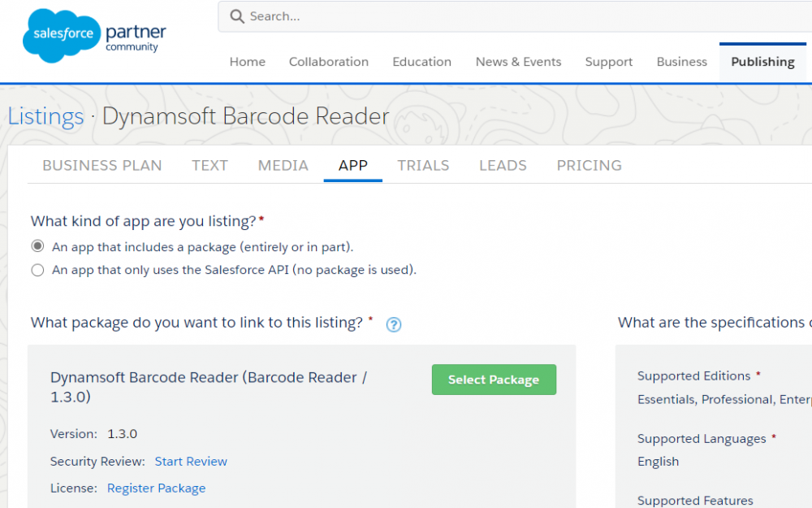Open the Leads tab
812x508 pixels.
(503, 165)
